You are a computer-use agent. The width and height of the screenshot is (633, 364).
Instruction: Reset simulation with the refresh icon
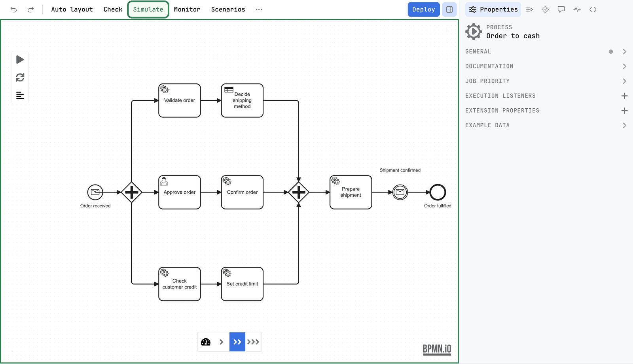(20, 77)
